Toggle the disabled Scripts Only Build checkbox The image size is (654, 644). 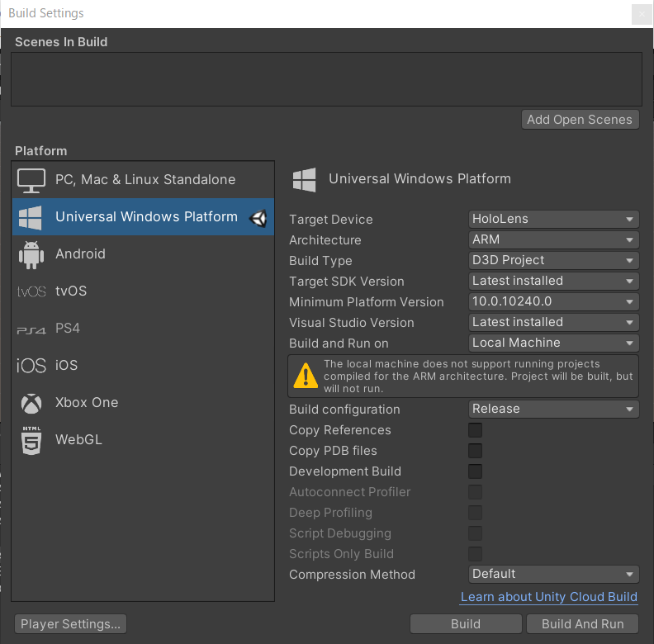click(475, 554)
